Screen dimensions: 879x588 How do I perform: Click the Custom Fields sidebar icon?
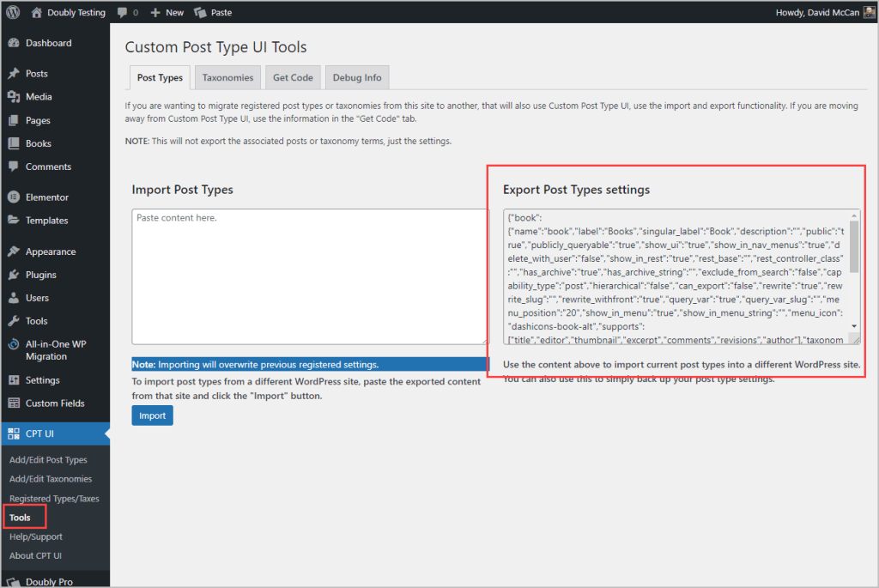click(13, 403)
